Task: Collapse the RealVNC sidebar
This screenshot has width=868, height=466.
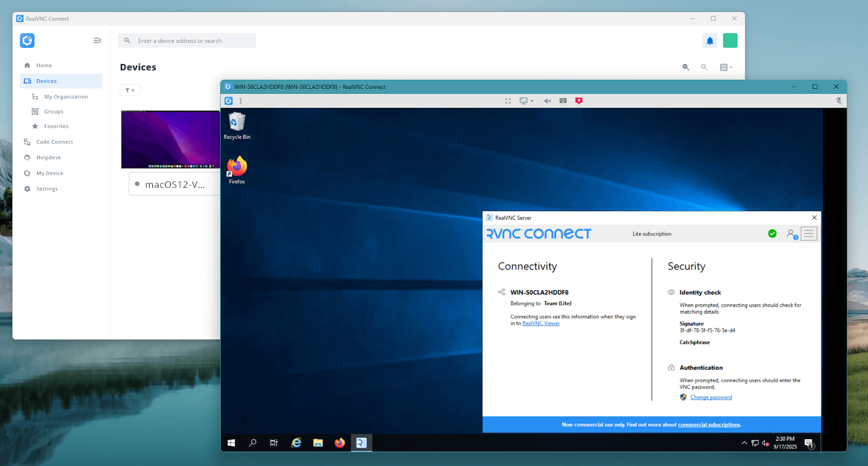Action: tap(98, 41)
